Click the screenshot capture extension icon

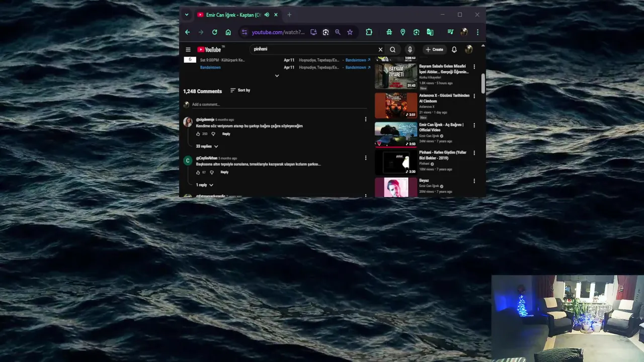coord(416,32)
